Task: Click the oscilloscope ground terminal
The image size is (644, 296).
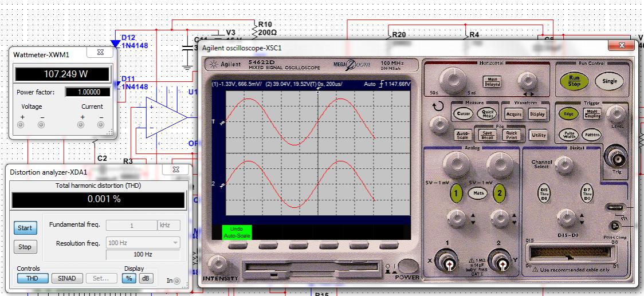Action: pyautogui.click(x=615, y=208)
